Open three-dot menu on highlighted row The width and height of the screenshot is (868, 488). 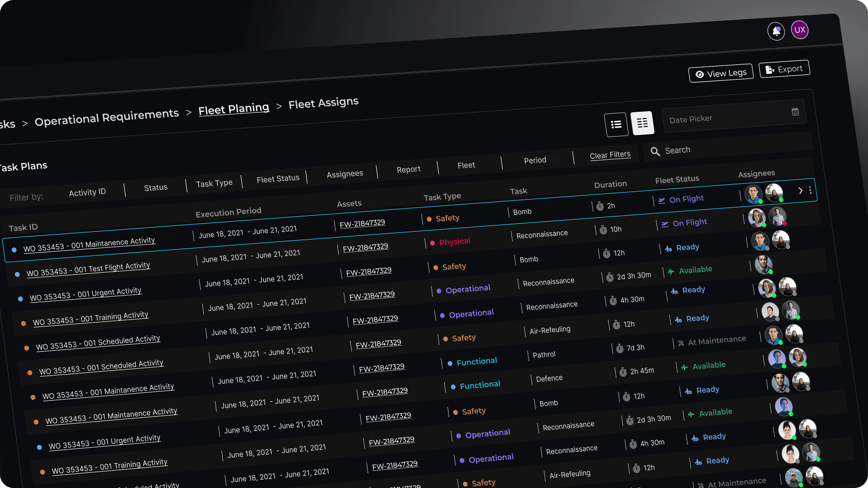click(810, 190)
